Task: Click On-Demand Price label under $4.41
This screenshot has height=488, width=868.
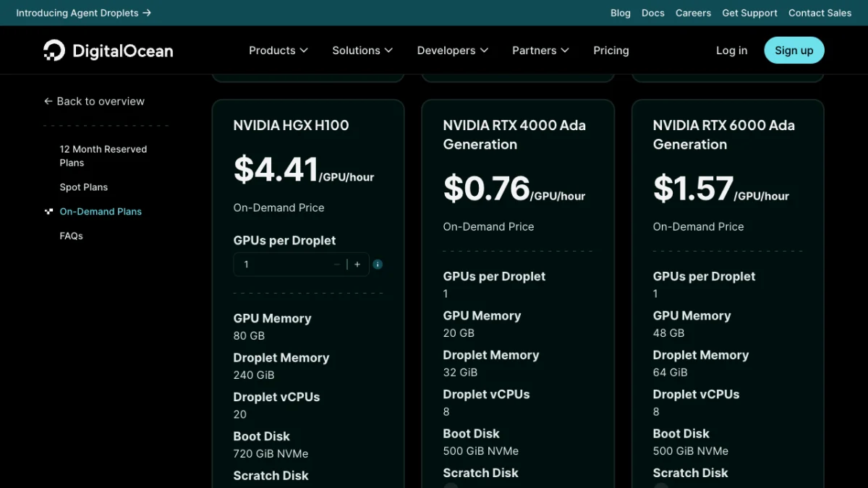Action: [x=278, y=207]
